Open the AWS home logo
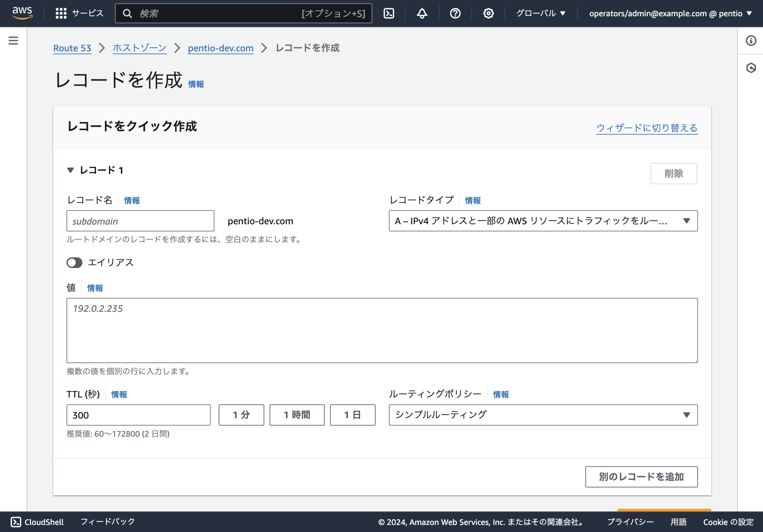Image resolution: width=763 pixels, height=532 pixels. click(22, 13)
